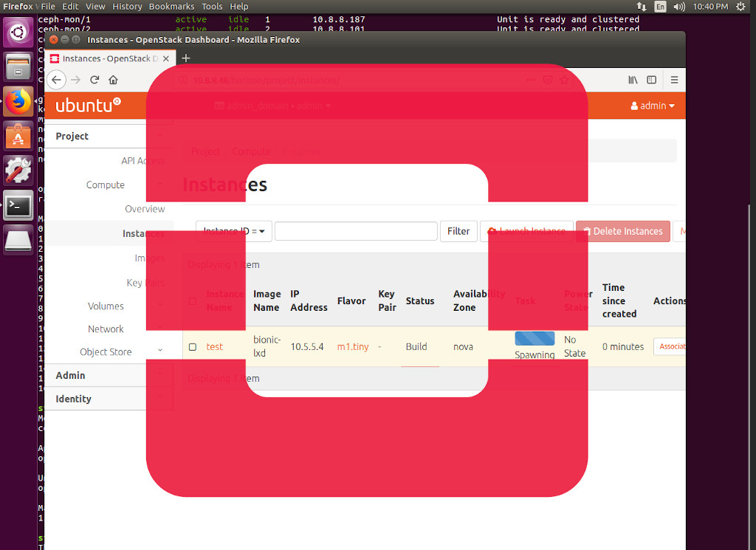The height and width of the screenshot is (550, 756).
Task: Sort by the Status column header
Action: click(x=420, y=300)
